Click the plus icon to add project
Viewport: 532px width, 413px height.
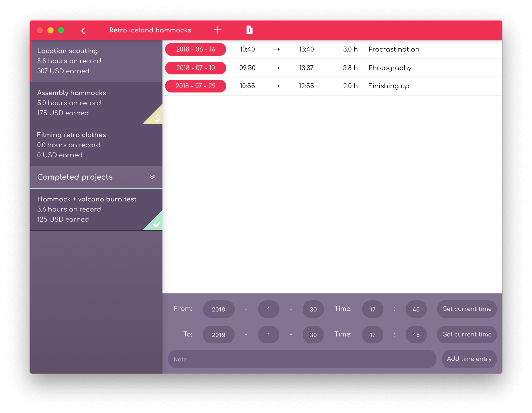click(217, 30)
